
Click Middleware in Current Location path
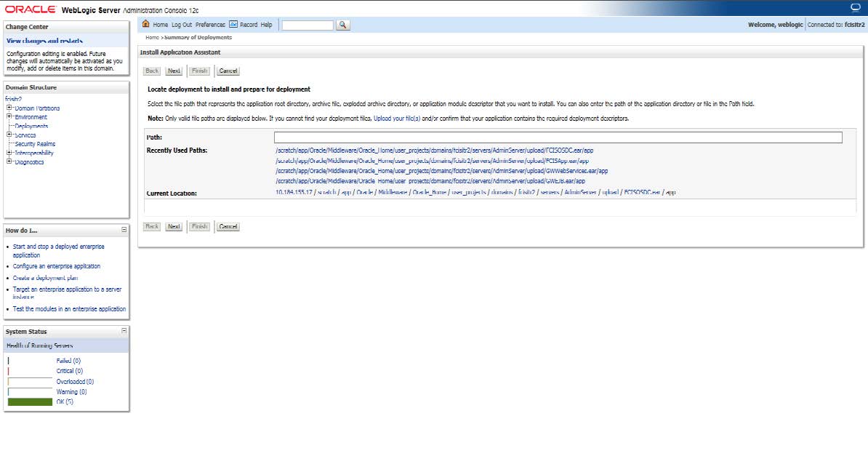point(393,192)
